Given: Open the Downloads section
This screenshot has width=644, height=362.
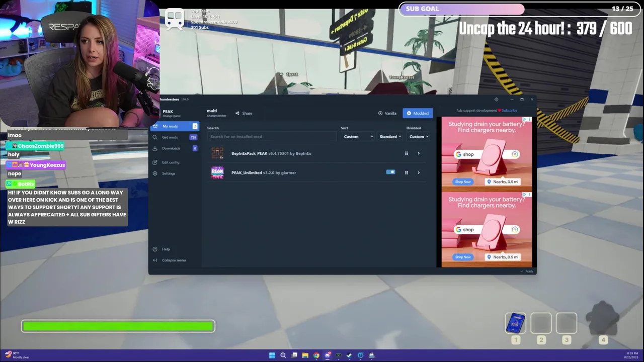Looking at the screenshot, I should [x=175, y=148].
